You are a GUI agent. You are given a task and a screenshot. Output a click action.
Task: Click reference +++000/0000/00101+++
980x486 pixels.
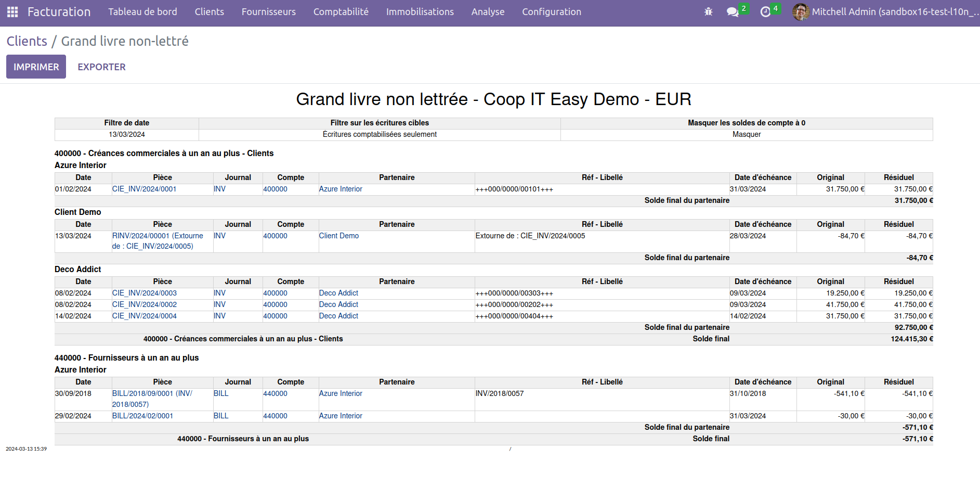514,189
